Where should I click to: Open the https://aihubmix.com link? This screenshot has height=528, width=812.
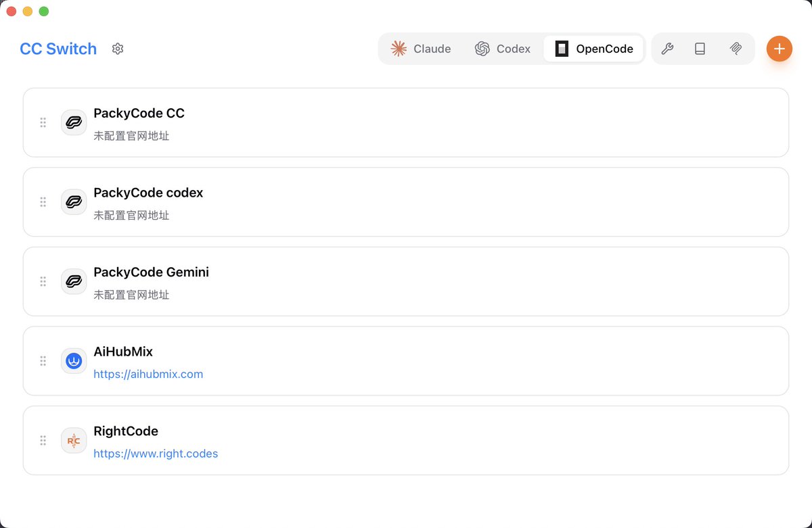coord(148,374)
